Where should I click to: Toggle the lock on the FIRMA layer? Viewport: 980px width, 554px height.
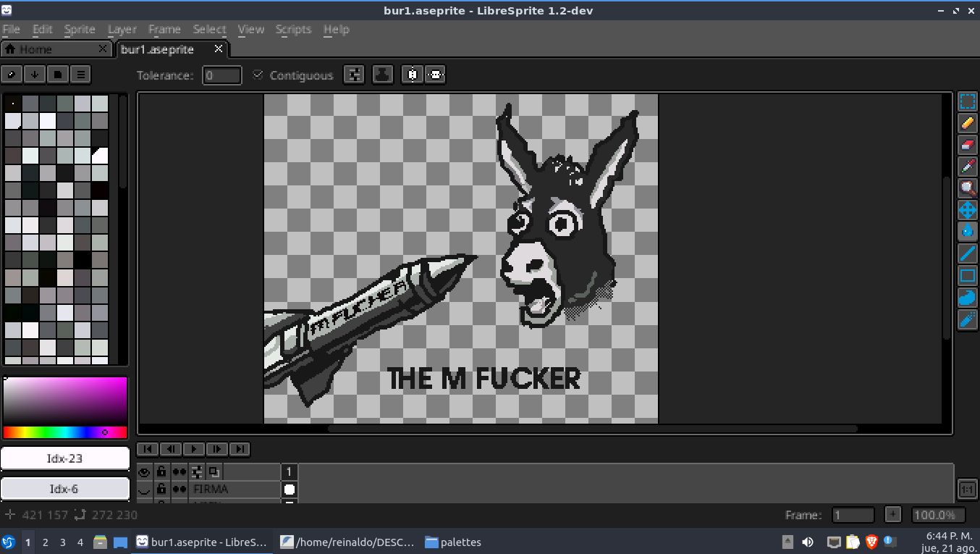tap(161, 490)
